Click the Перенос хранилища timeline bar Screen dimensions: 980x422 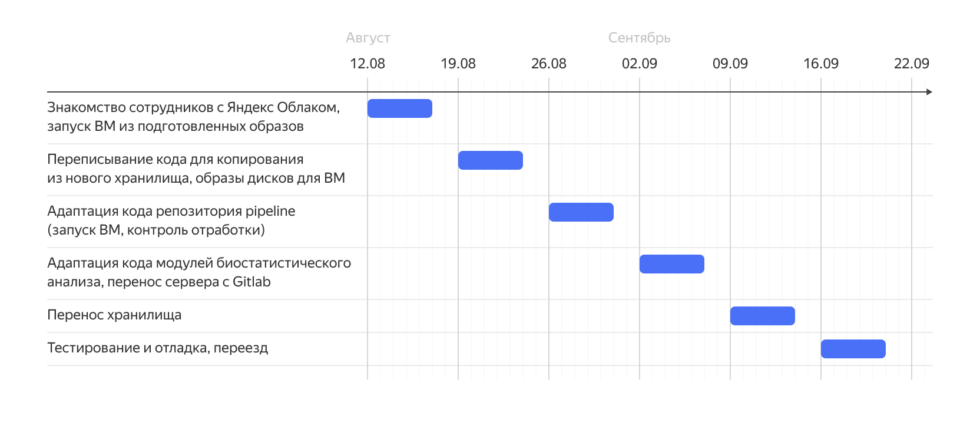click(x=762, y=316)
